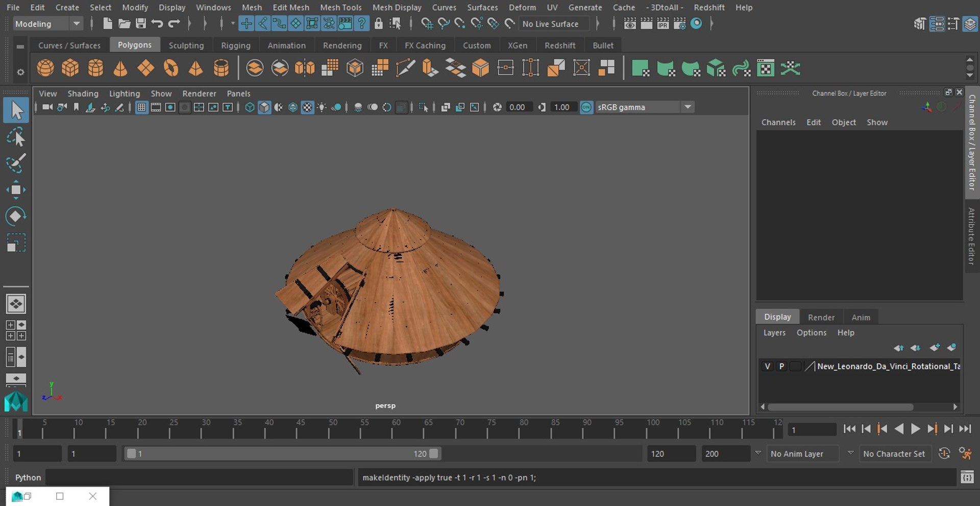Screen dimensions: 980x506
Task: Open the Script Editor icon
Action: pos(967,477)
